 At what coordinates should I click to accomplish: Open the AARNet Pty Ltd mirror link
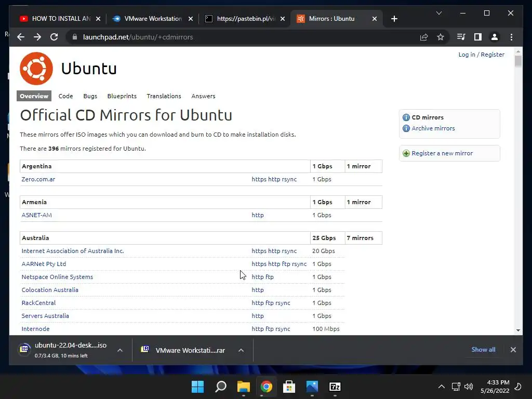44,264
